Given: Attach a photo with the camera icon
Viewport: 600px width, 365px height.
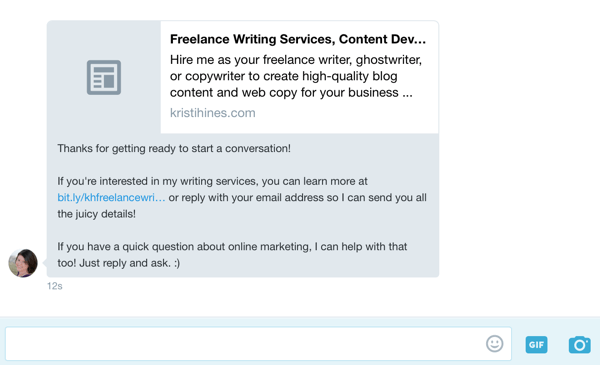Looking at the screenshot, I should [x=579, y=344].
